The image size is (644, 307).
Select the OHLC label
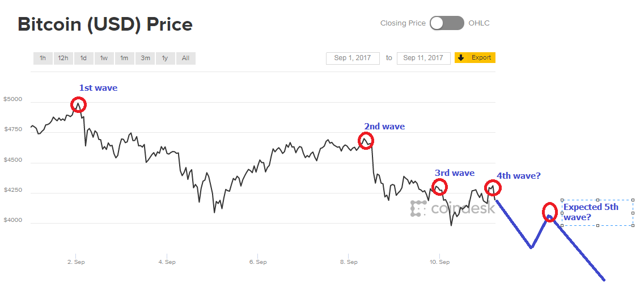pos(478,23)
